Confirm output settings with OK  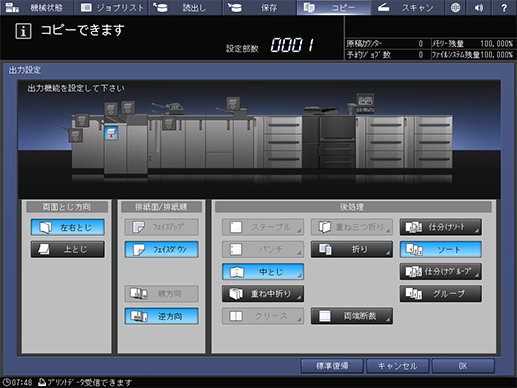coord(463,366)
